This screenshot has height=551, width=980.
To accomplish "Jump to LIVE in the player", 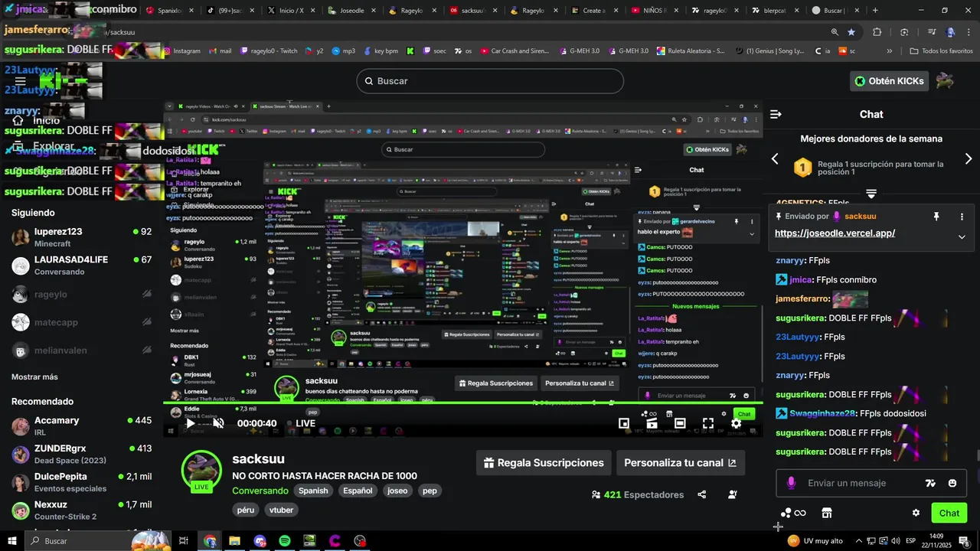I will 301,423.
